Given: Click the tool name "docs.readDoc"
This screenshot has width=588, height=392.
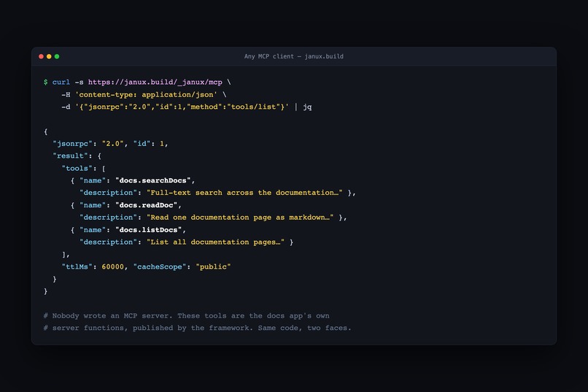Looking at the screenshot, I should (146, 205).
